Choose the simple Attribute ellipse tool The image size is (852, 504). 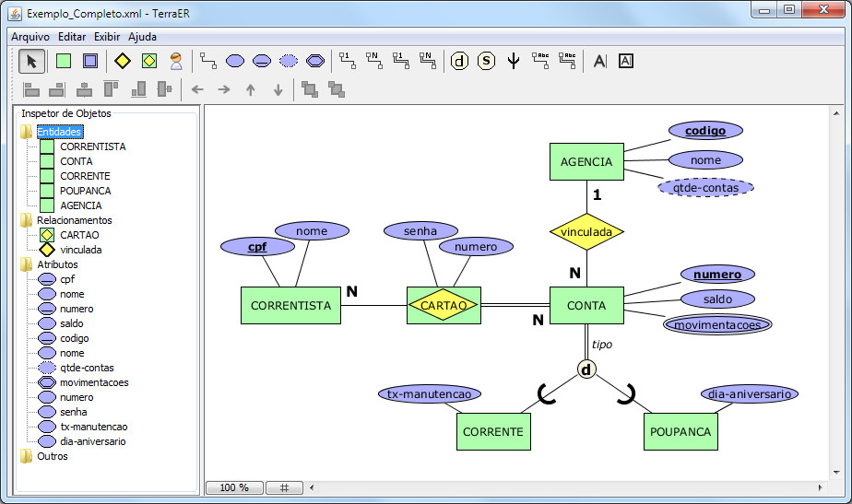235,61
